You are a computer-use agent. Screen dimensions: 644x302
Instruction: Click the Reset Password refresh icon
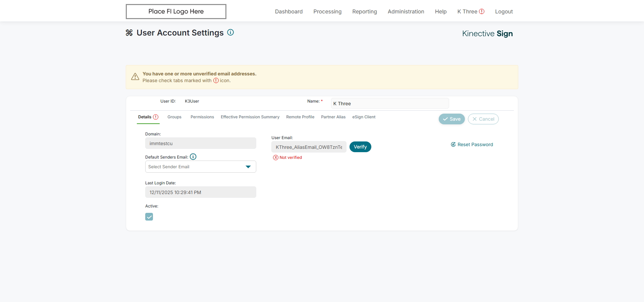point(453,144)
